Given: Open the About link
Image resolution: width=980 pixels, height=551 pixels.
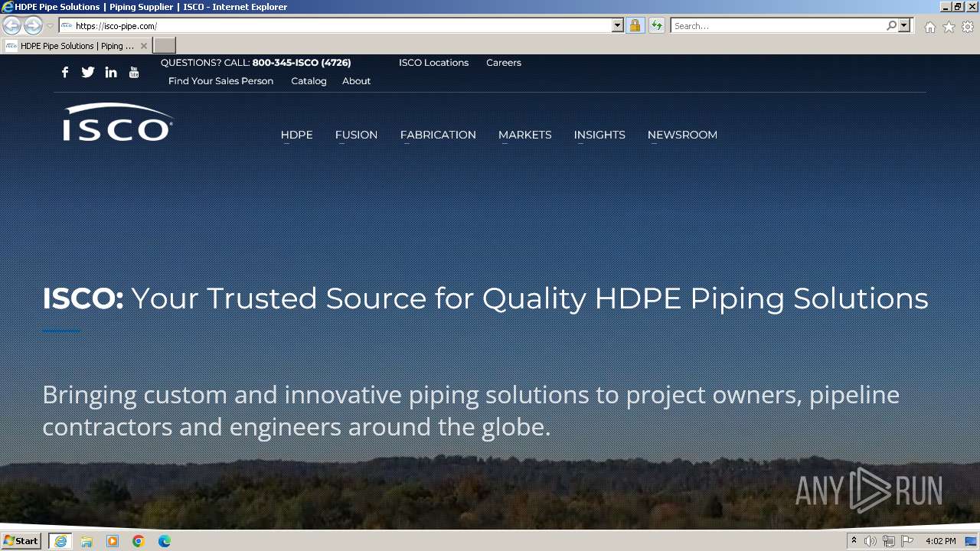Looking at the screenshot, I should [356, 81].
